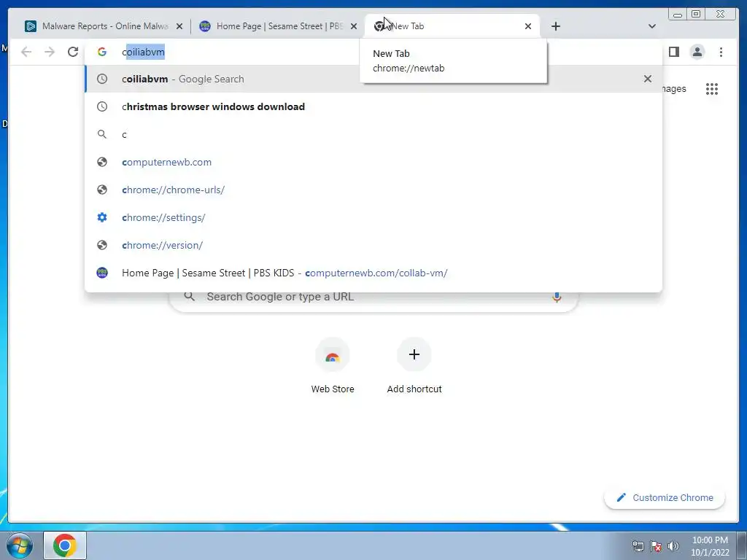The image size is (747, 560).
Task: Close the New Tab tab
Action: [x=528, y=26]
